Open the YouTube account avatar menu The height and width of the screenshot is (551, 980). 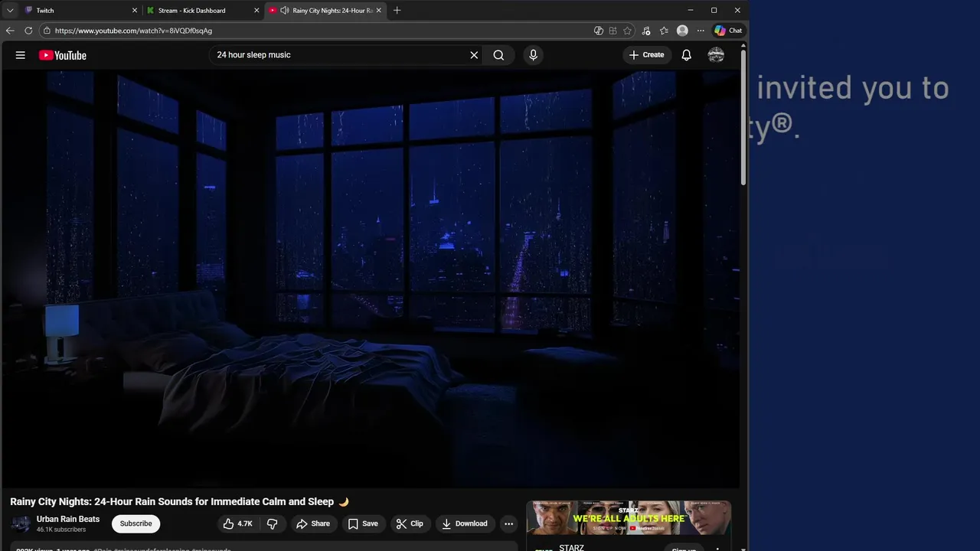coord(716,55)
